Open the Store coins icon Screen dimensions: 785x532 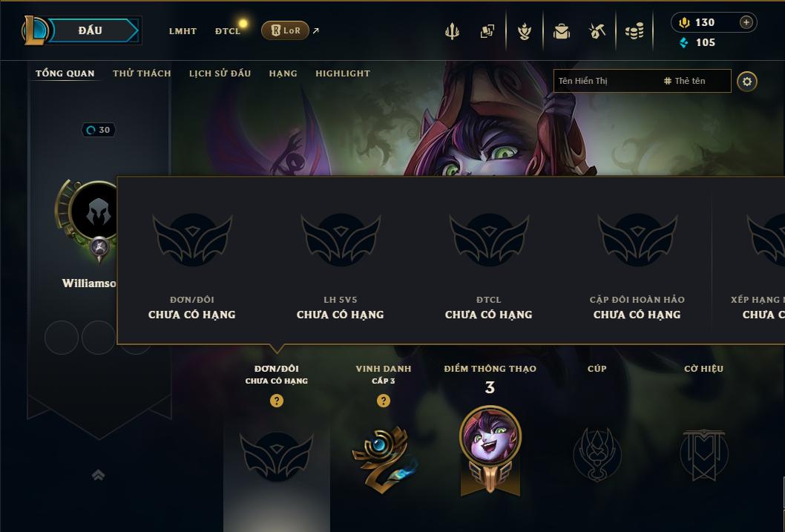[634, 31]
